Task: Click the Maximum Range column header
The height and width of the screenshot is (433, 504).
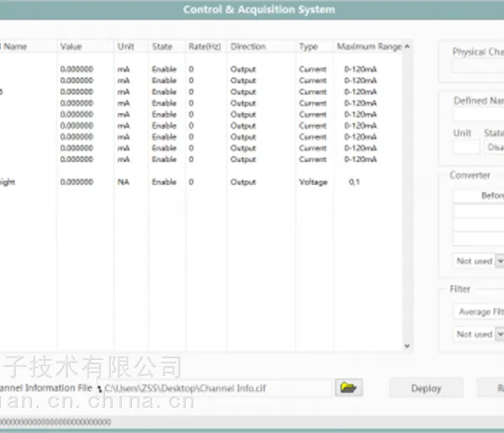Action: tap(369, 46)
